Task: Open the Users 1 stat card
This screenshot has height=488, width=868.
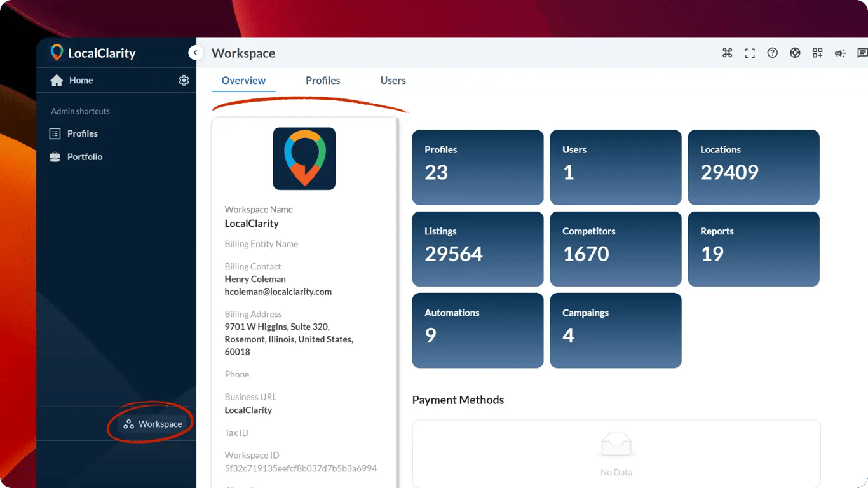Action: click(x=616, y=167)
